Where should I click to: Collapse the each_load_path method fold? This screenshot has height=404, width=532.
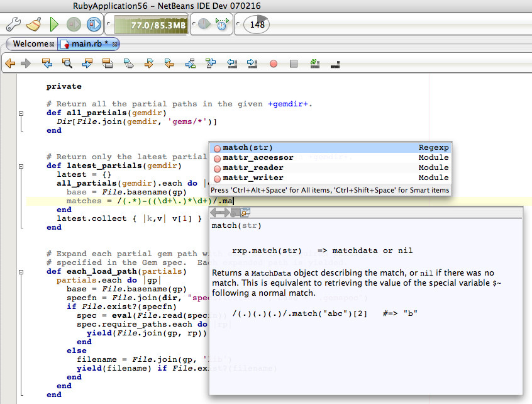click(21, 272)
